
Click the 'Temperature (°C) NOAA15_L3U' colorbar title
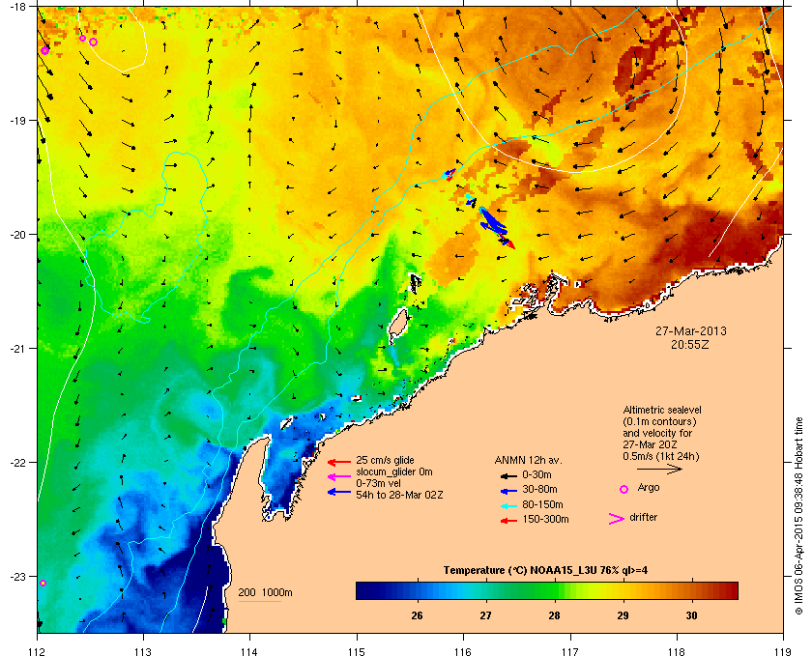(x=545, y=570)
